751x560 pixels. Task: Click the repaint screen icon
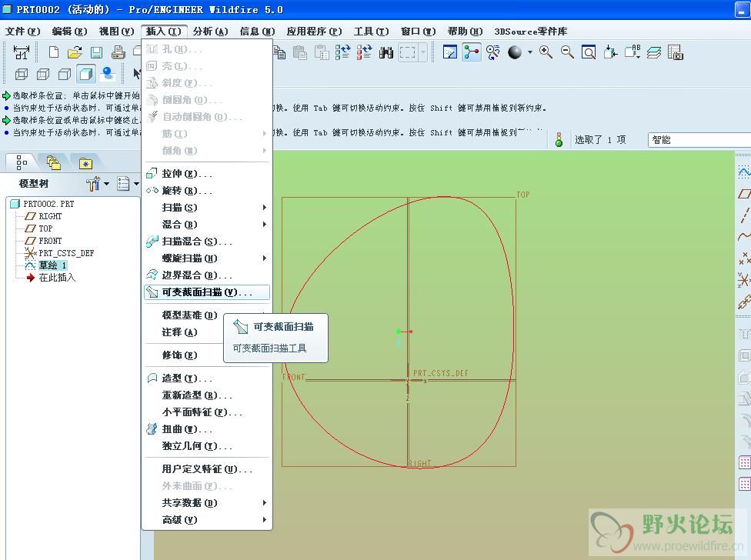pyautogui.click(x=449, y=52)
